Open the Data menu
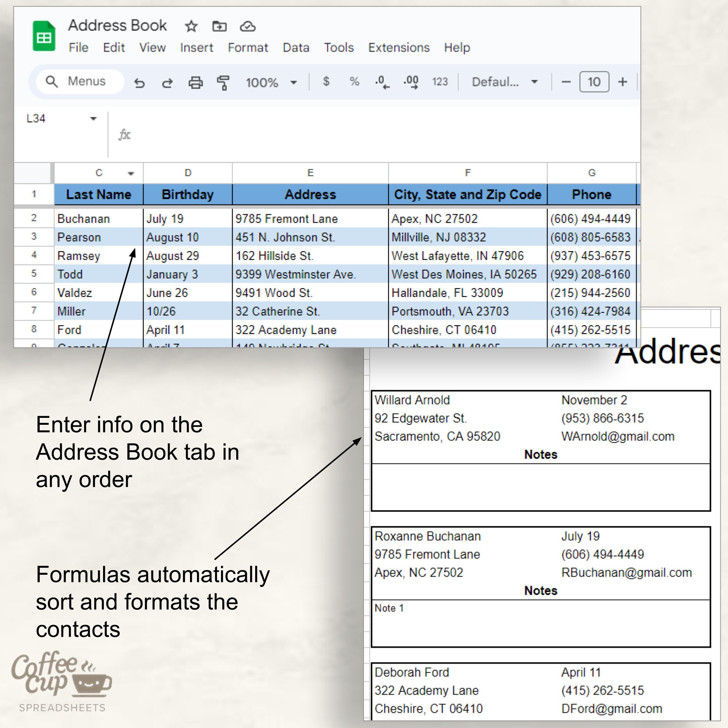This screenshot has height=728, width=728. (296, 47)
